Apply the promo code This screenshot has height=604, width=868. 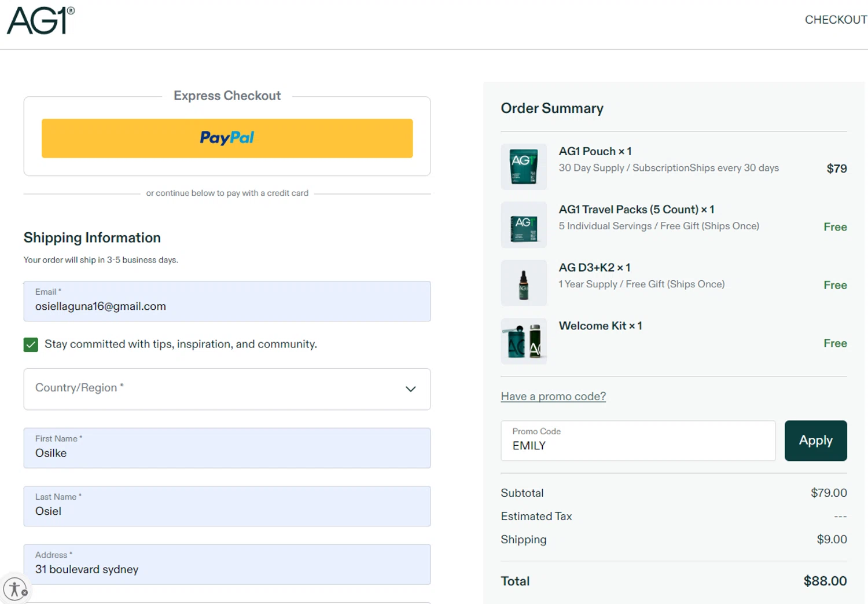pyautogui.click(x=815, y=441)
